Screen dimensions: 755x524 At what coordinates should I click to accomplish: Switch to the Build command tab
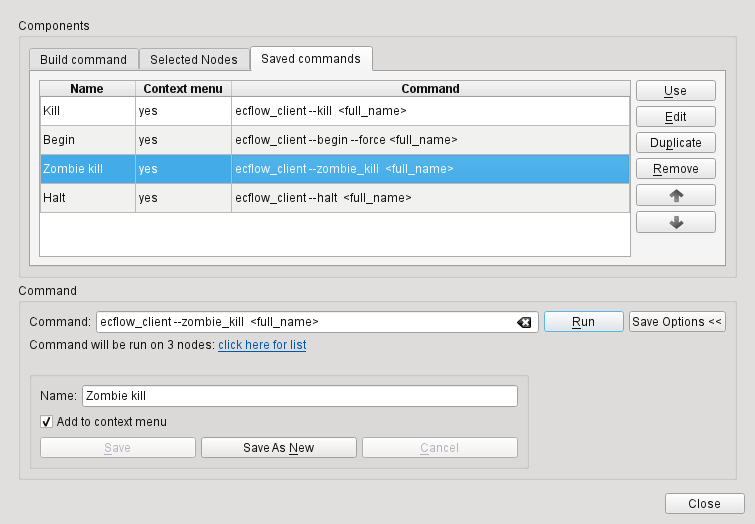coord(83,60)
